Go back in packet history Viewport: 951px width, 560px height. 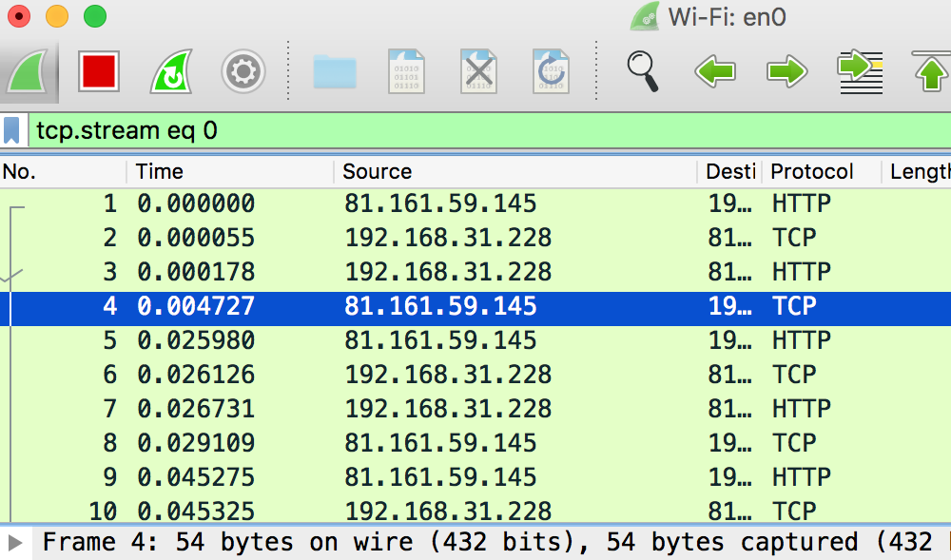pos(715,72)
